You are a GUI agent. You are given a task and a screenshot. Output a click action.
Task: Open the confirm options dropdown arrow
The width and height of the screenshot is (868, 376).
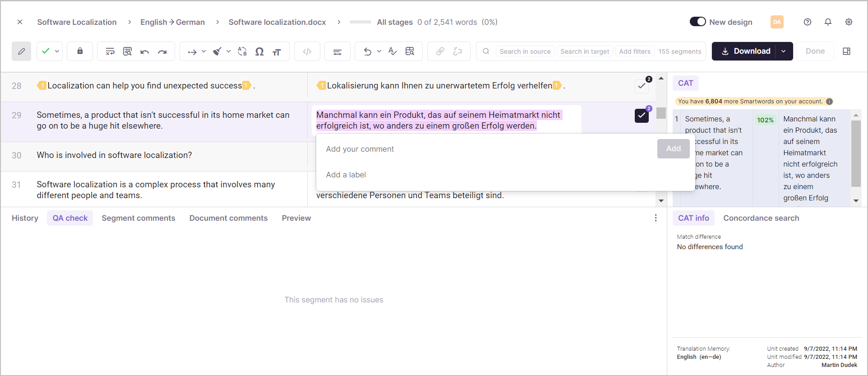click(57, 51)
